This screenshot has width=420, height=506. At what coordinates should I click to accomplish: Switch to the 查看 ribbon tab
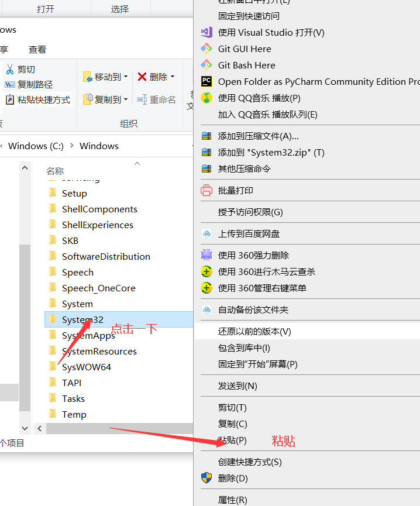(37, 49)
